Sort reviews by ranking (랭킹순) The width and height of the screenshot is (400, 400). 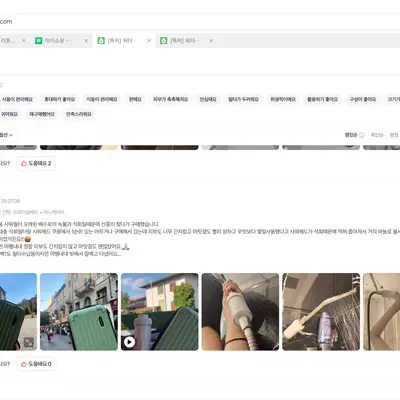pyautogui.click(x=351, y=135)
